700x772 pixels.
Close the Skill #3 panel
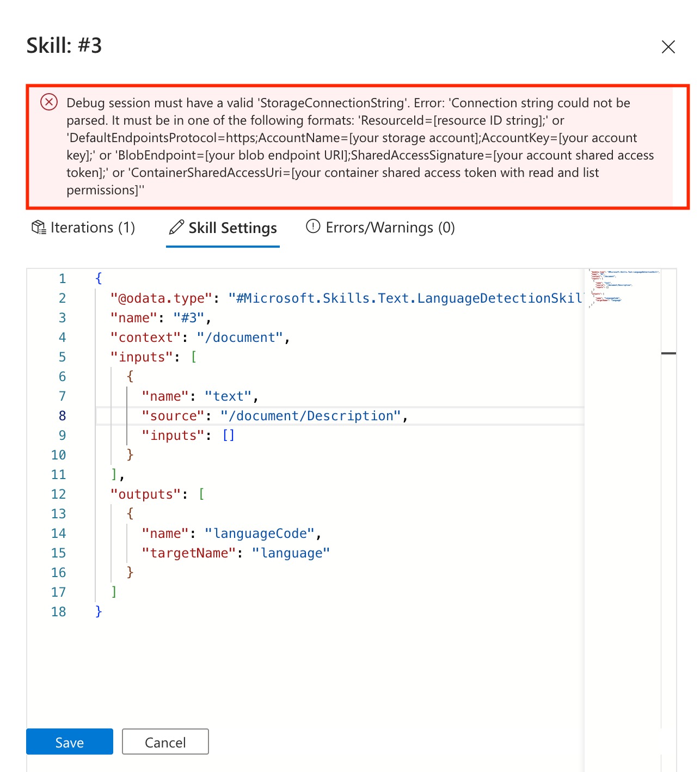coord(668,47)
